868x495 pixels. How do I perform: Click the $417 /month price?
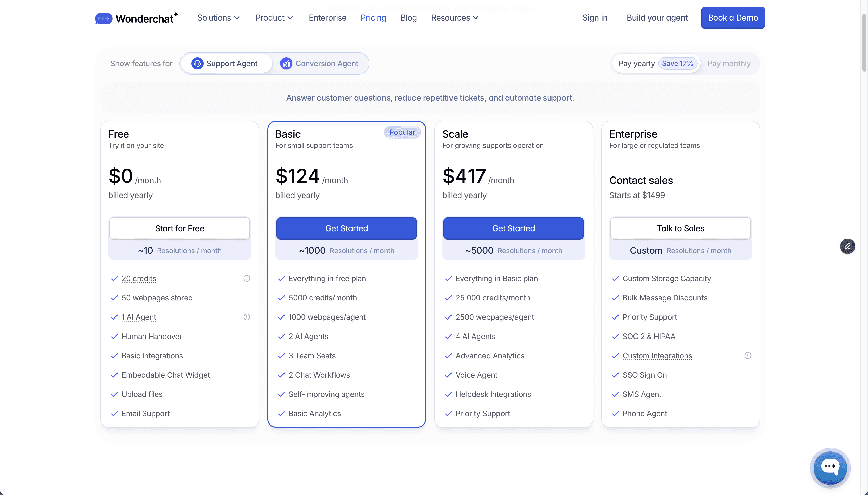point(478,176)
